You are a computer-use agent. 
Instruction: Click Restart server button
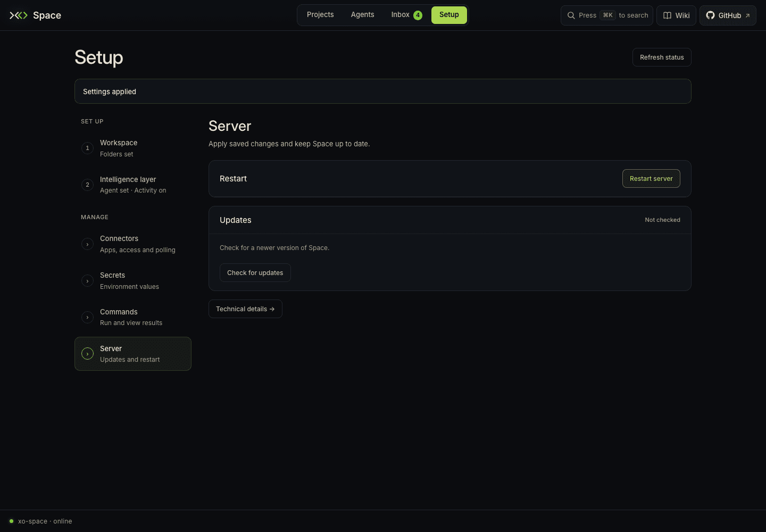[x=651, y=179]
